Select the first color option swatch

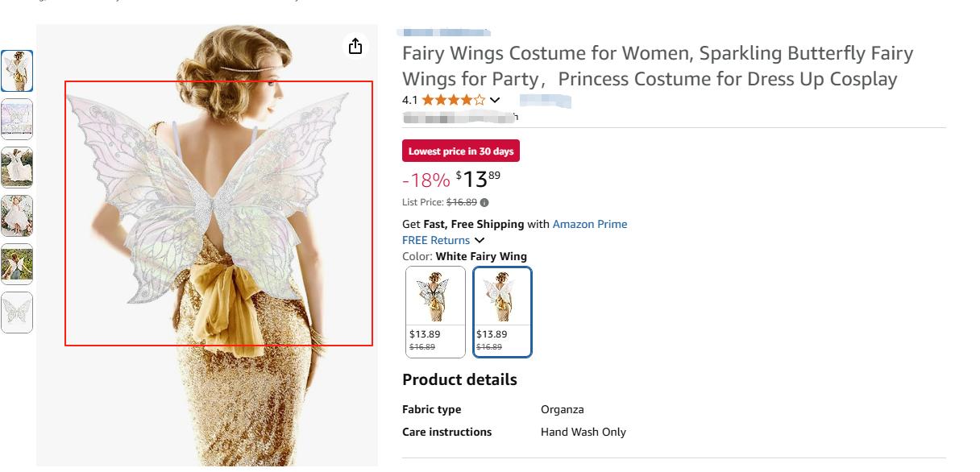[435, 312]
